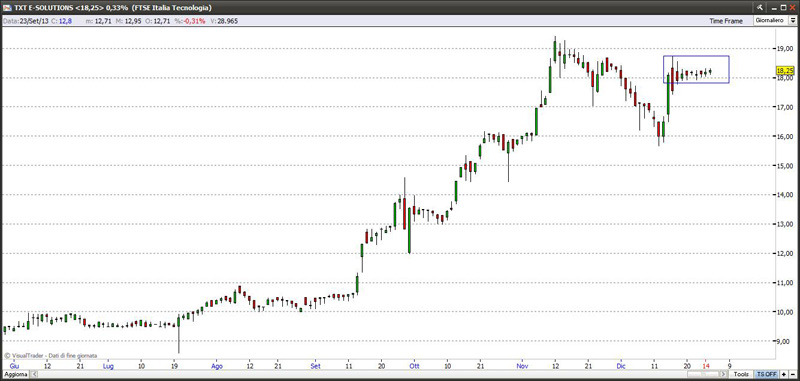
Task: Toggle the TS OFF button
Action: coord(766,374)
